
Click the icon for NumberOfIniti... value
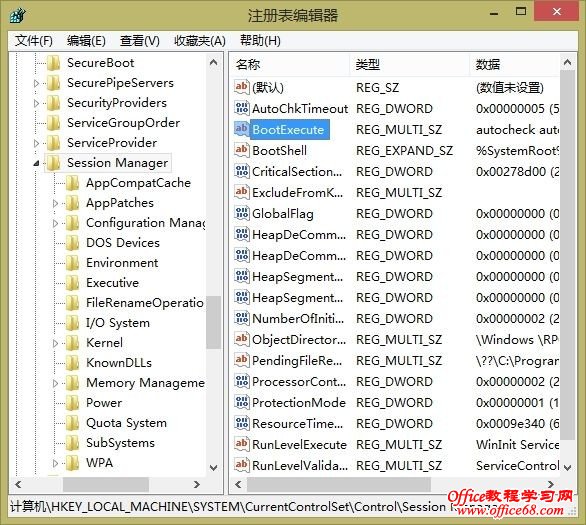point(241,318)
